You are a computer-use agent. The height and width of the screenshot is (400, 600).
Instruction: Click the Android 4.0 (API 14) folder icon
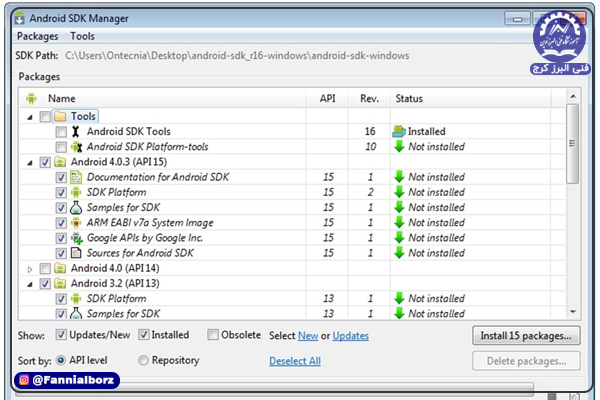click(x=60, y=268)
